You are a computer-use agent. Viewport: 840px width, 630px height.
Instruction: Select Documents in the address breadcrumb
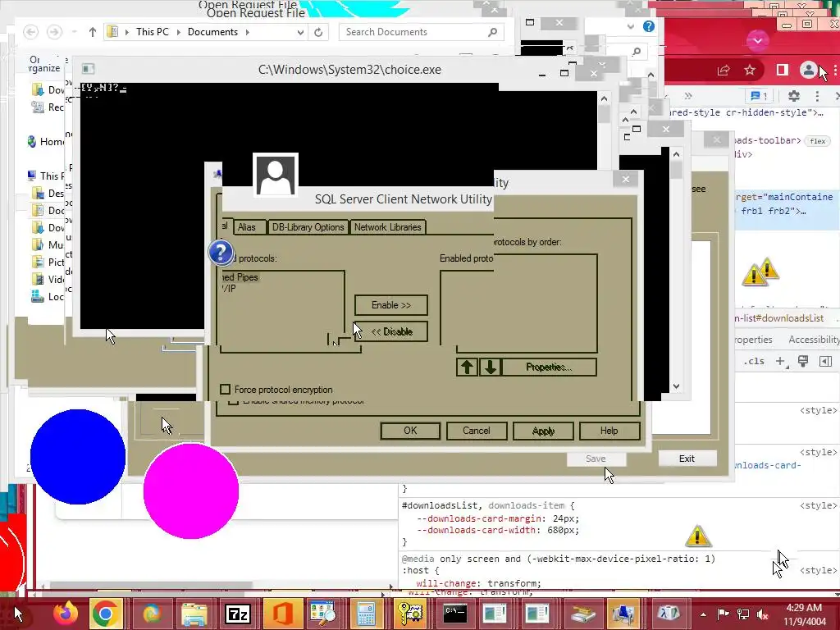pyautogui.click(x=212, y=32)
